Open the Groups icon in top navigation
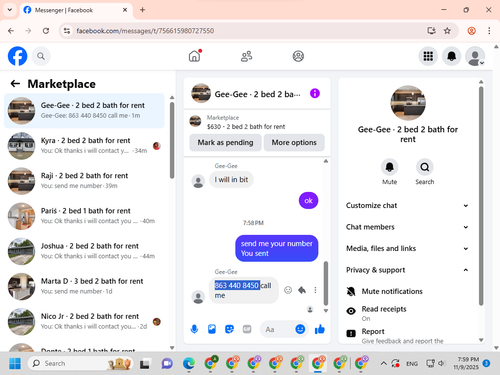The image size is (500, 375). point(298,56)
